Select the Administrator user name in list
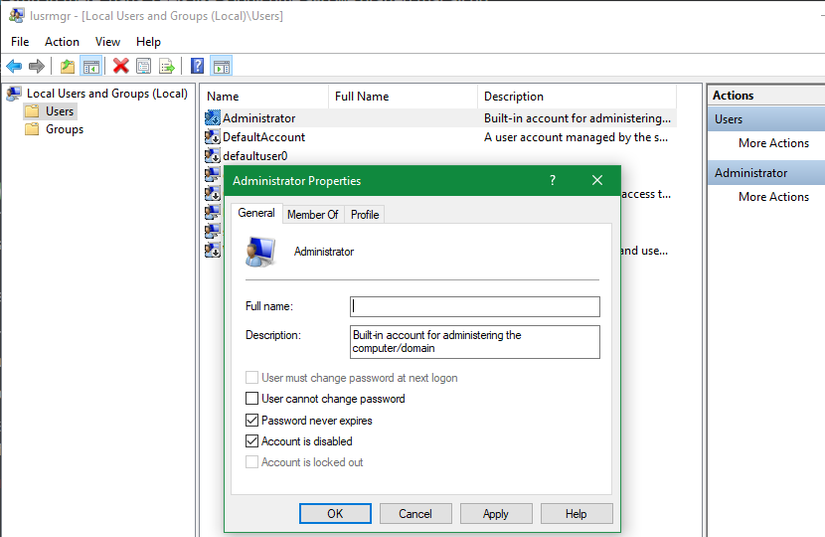 point(259,118)
